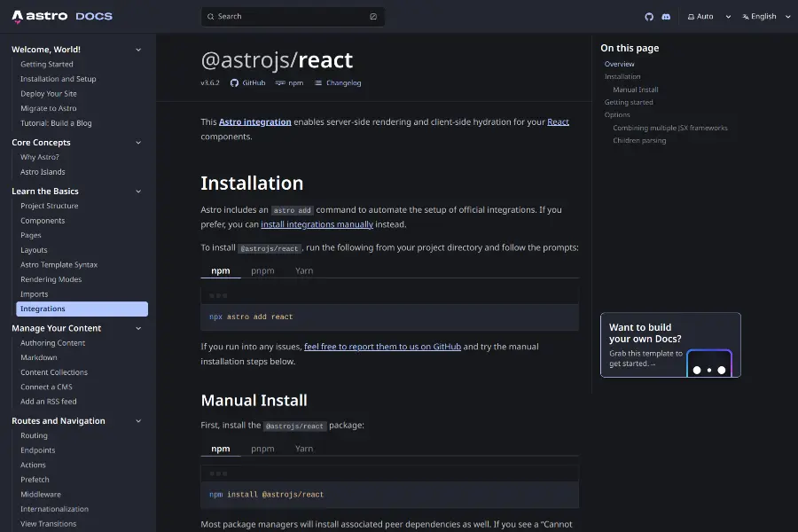Image resolution: width=798 pixels, height=532 pixels.
Task: Click the Changelog list icon
Action: (318, 82)
